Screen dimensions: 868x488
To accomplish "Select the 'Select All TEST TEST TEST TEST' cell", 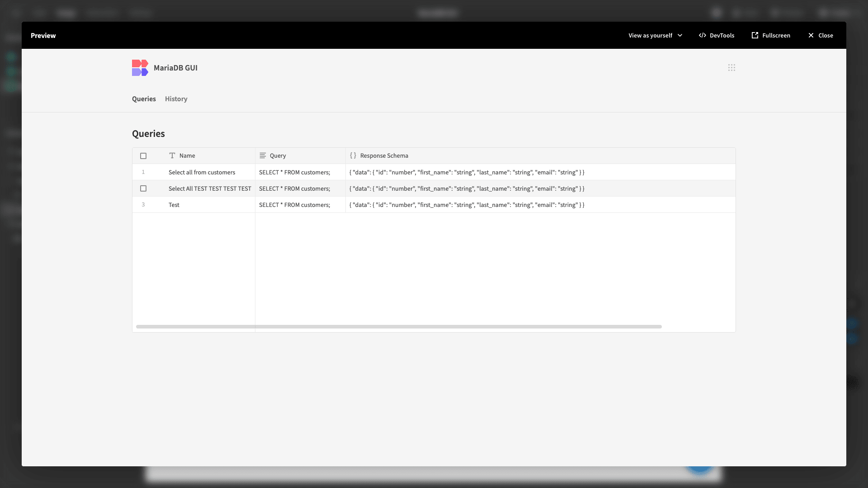I will coord(210,188).
